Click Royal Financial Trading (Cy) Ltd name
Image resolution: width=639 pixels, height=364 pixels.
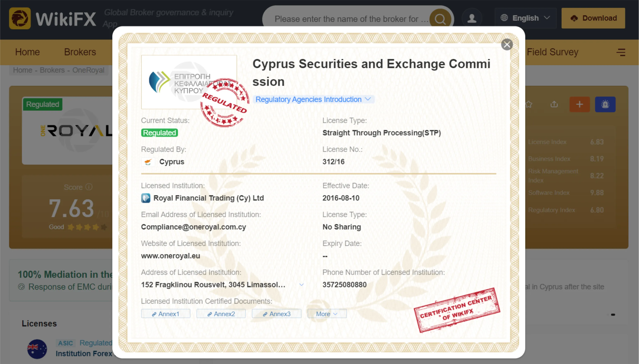click(x=209, y=198)
